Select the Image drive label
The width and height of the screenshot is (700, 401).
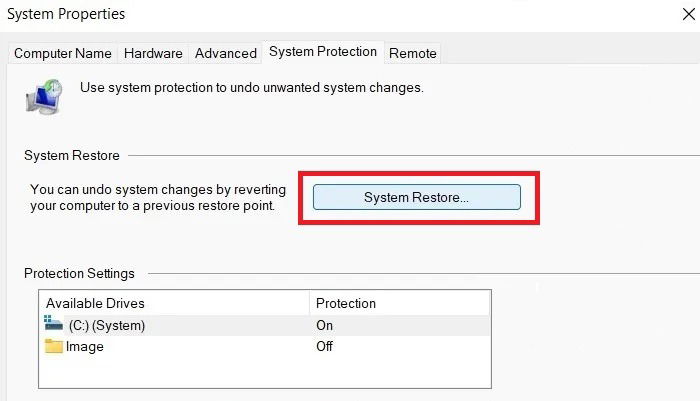tap(85, 347)
